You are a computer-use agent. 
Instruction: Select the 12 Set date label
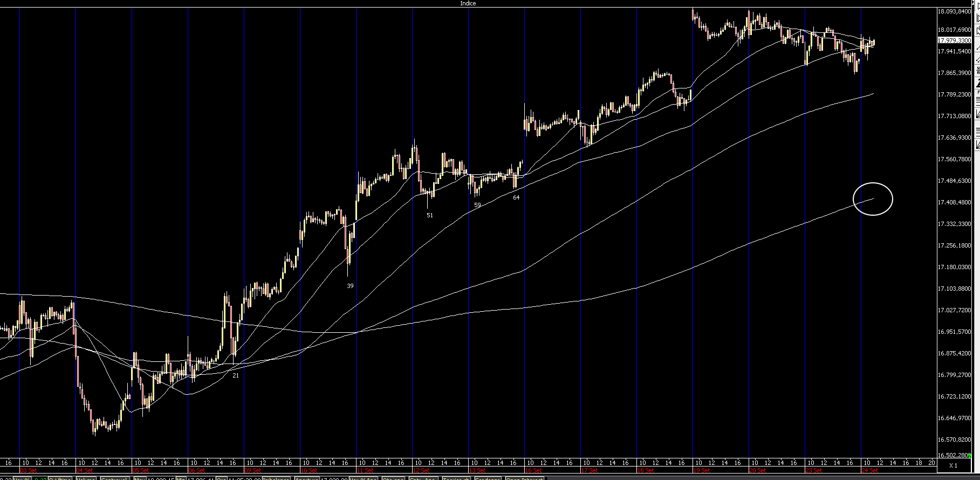[x=421, y=470]
